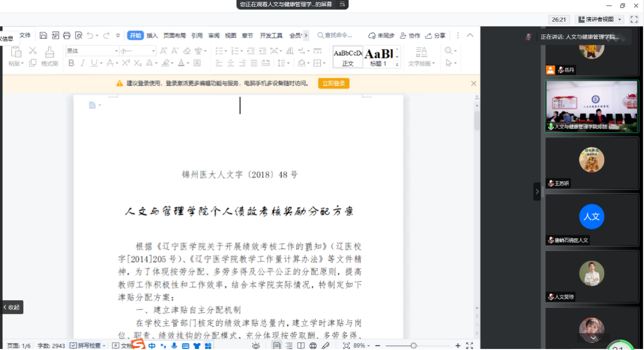Open the font name dropdown showing 黑体
644x350 pixels.
(x=92, y=51)
